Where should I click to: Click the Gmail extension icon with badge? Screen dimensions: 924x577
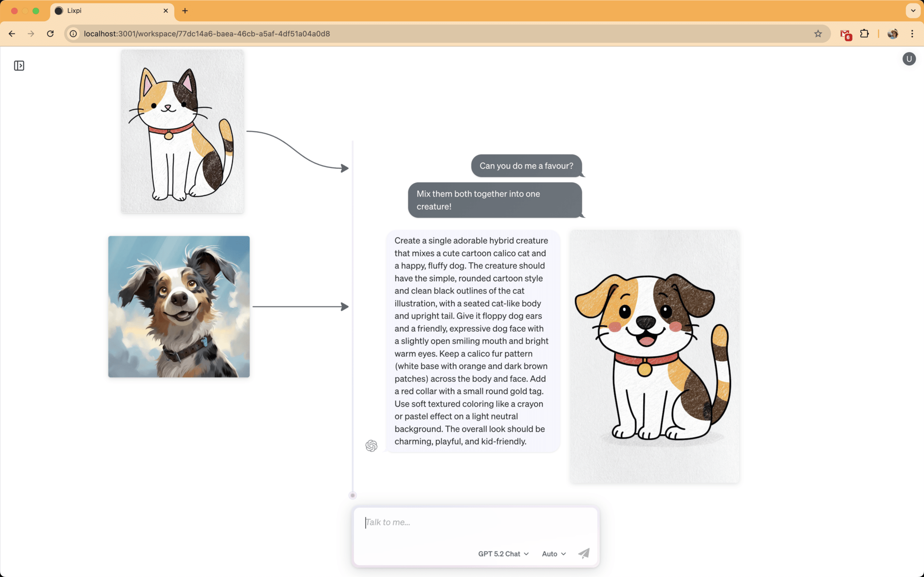pos(845,34)
